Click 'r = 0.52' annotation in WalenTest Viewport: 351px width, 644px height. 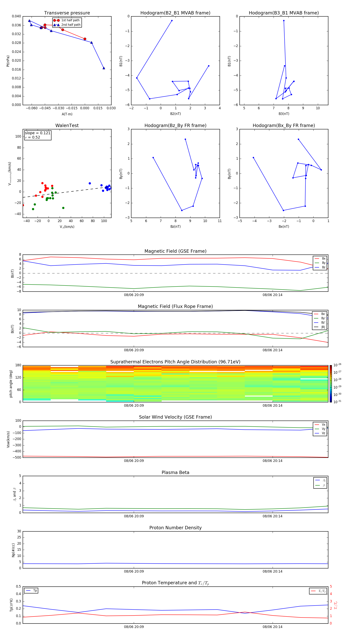[x=33, y=137]
